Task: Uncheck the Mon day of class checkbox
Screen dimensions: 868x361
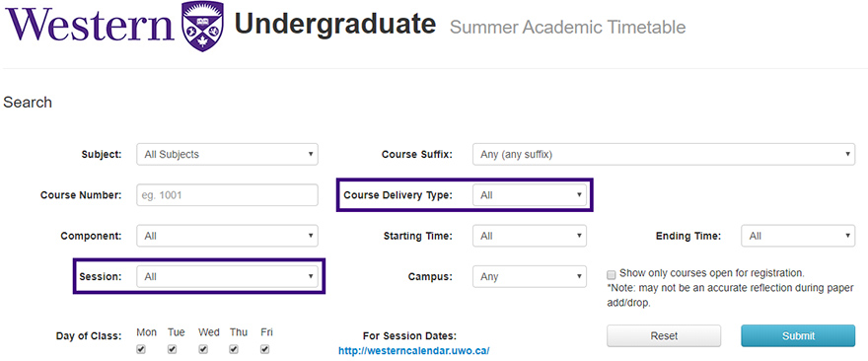Action: coord(141,349)
